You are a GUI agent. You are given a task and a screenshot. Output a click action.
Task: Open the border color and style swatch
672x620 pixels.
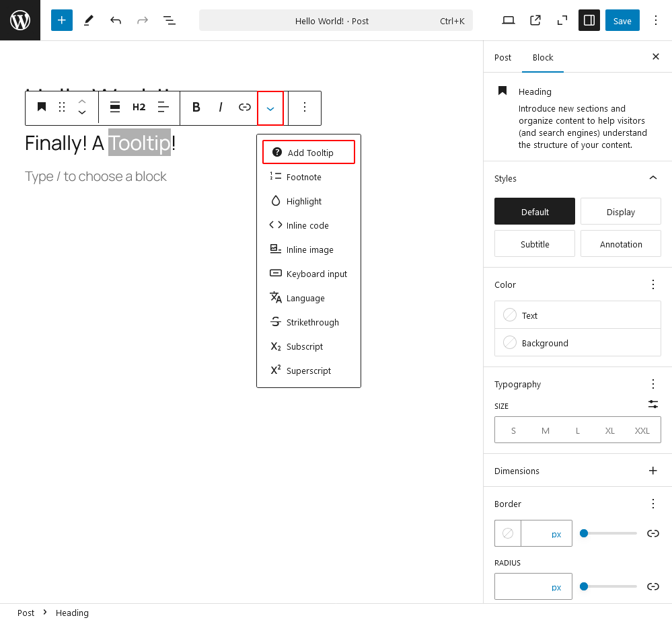tap(508, 533)
